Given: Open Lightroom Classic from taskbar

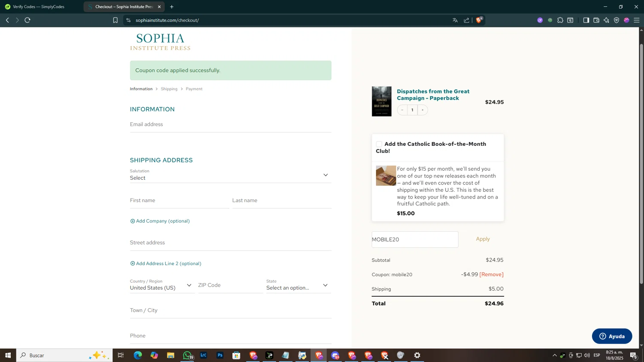Looking at the screenshot, I should click(x=204, y=355).
